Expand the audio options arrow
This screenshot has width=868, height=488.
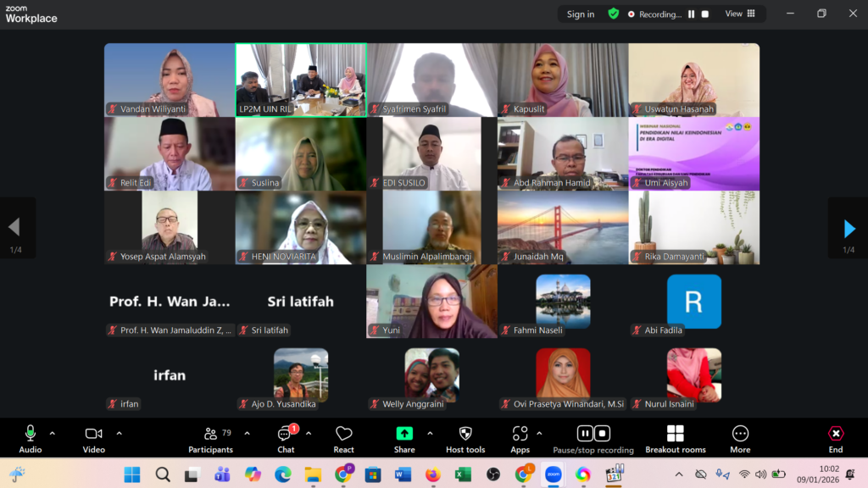pyautogui.click(x=53, y=434)
